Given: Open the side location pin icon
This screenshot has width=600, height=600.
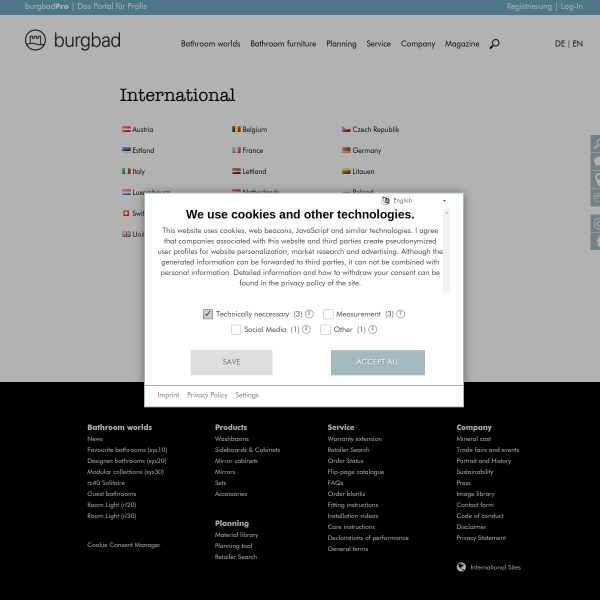Looking at the screenshot, I should coord(595,179).
